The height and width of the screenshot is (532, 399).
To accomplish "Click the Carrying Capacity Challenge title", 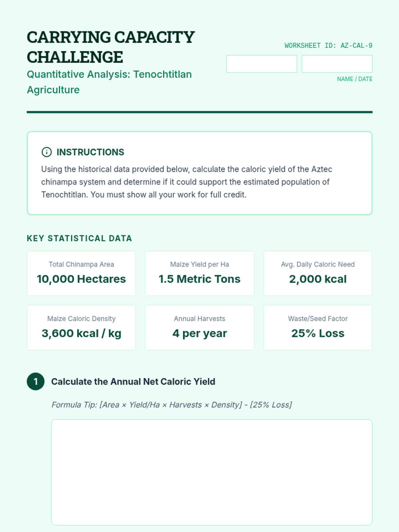I will click(111, 47).
